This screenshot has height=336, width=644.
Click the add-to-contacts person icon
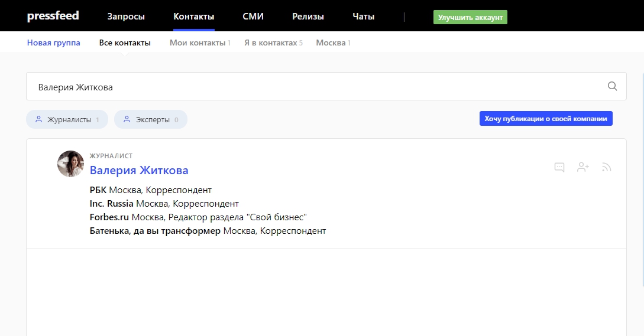click(x=583, y=167)
